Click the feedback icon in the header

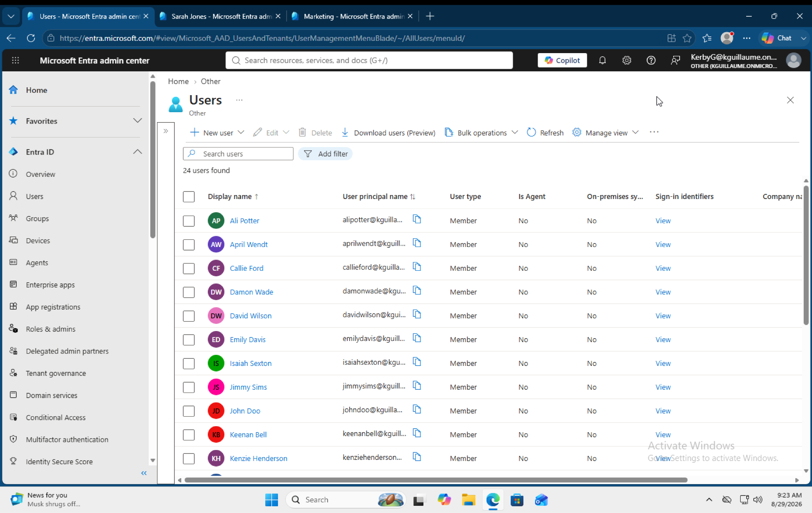coord(675,60)
